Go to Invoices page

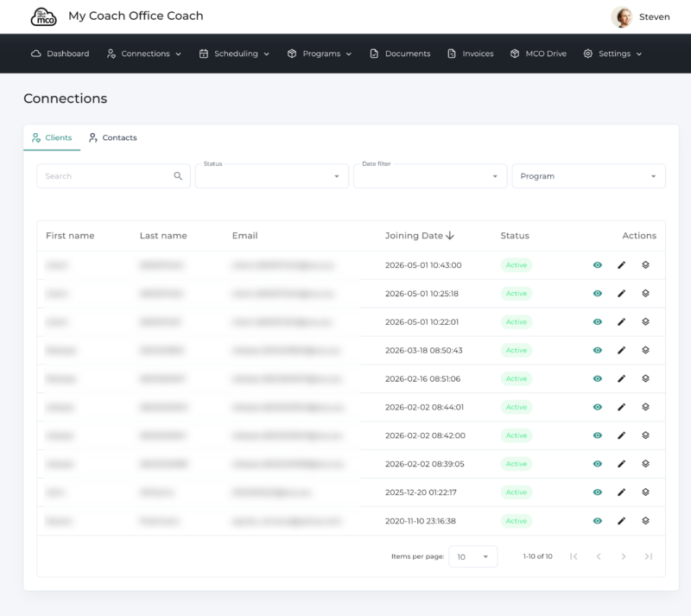[x=470, y=54]
